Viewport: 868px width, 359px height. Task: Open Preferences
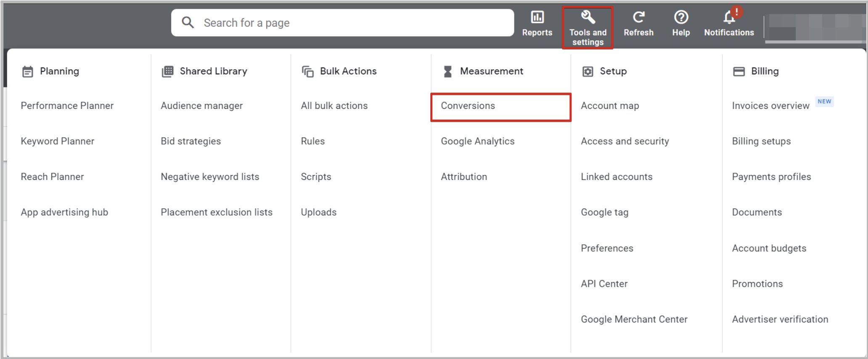(x=607, y=248)
